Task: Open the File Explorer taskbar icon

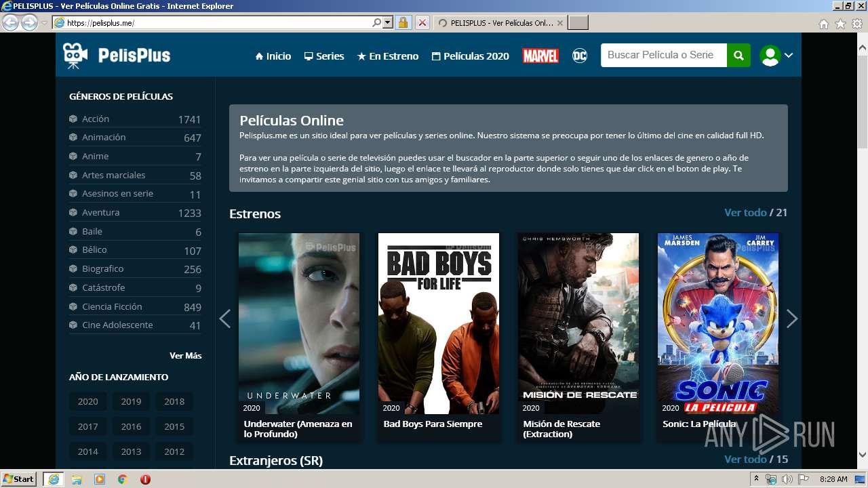Action: 77,479
